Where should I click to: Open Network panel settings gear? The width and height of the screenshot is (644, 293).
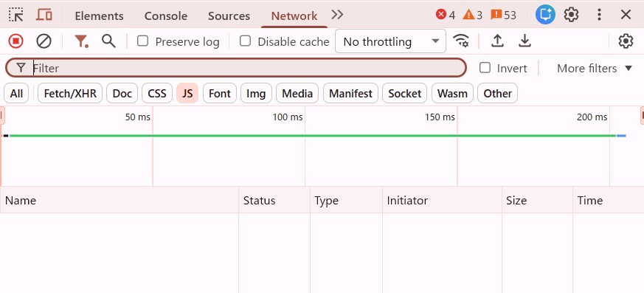tap(626, 41)
